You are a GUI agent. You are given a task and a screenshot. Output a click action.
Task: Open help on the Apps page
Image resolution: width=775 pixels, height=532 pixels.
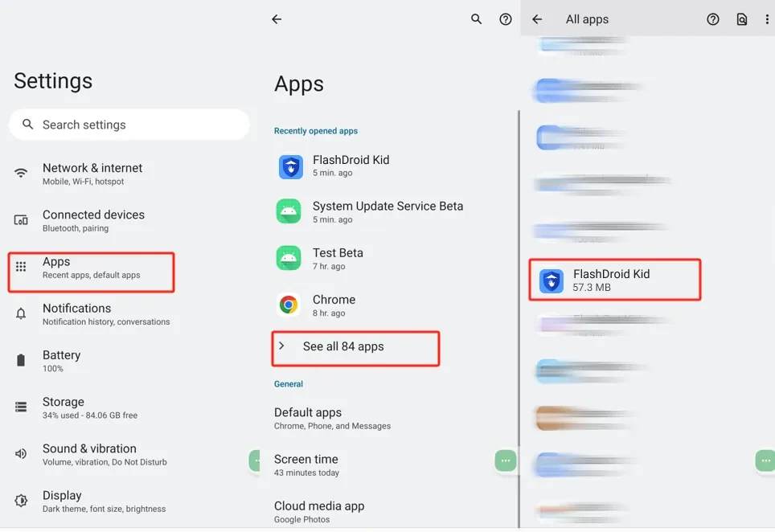point(505,19)
